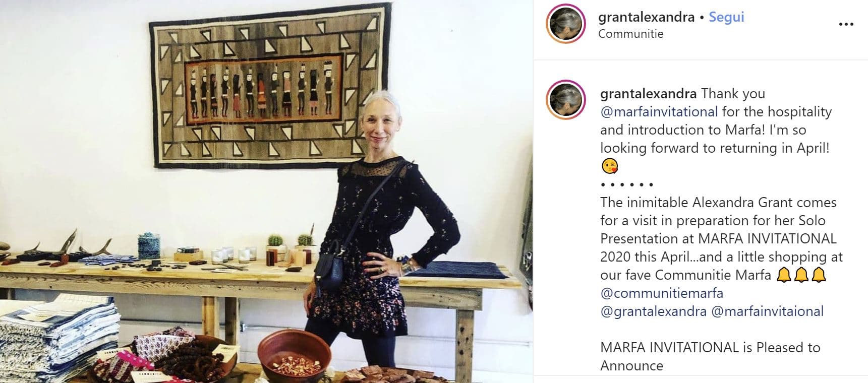Click the first bell emoji after Marfa
The width and height of the screenshot is (868, 383).
click(x=783, y=275)
